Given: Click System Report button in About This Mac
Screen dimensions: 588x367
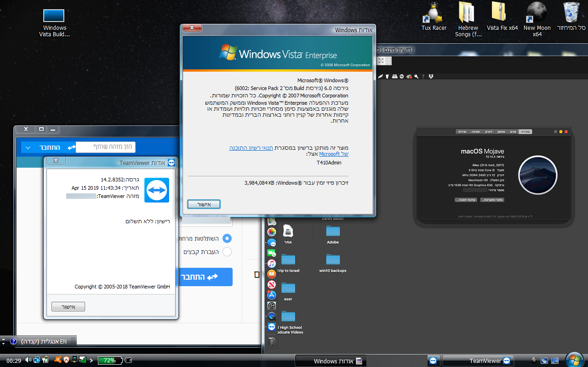Looking at the screenshot, I should (x=492, y=200).
